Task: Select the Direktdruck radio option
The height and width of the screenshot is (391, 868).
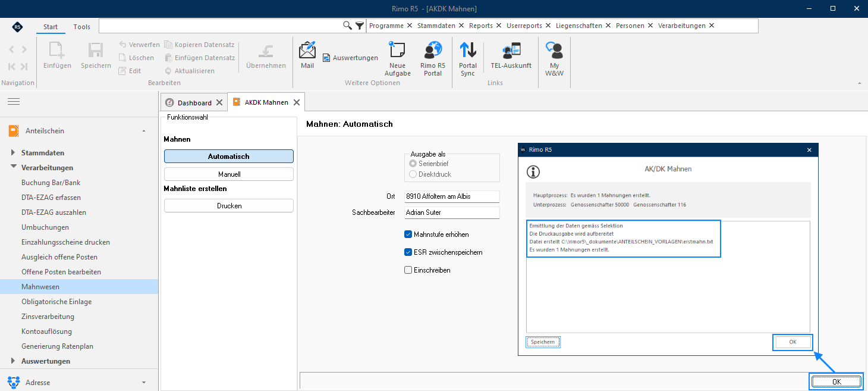Action: click(413, 174)
